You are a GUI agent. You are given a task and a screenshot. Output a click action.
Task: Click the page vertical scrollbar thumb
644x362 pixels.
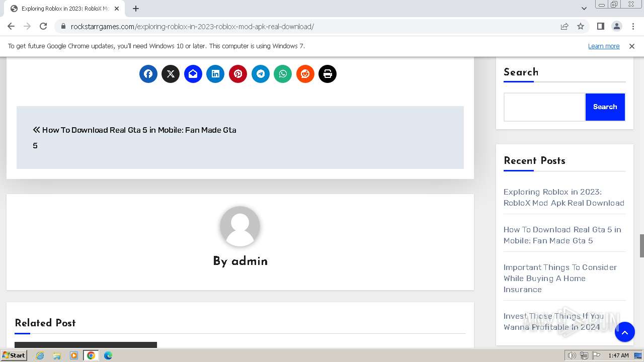tap(641, 245)
